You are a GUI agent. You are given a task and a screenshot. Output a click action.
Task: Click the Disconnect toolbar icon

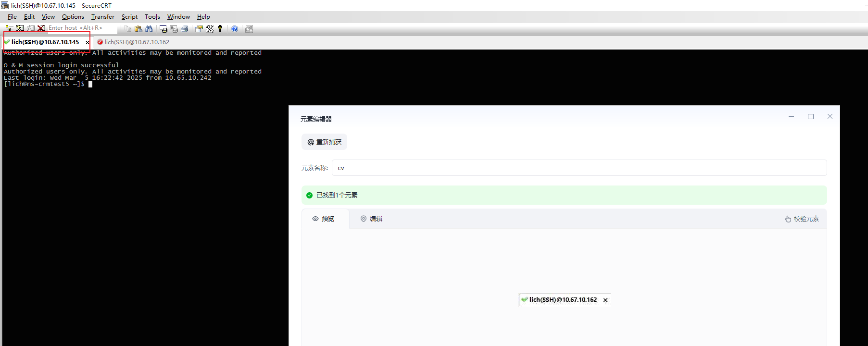pyautogui.click(x=41, y=29)
